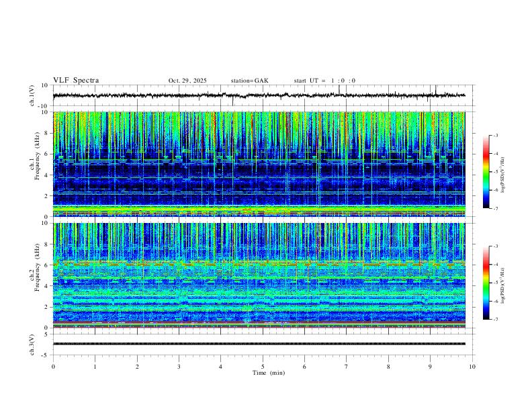Screen dimensions: 532x411
Task: Click the ch.1 spectrogram panel
Action: point(259,164)
